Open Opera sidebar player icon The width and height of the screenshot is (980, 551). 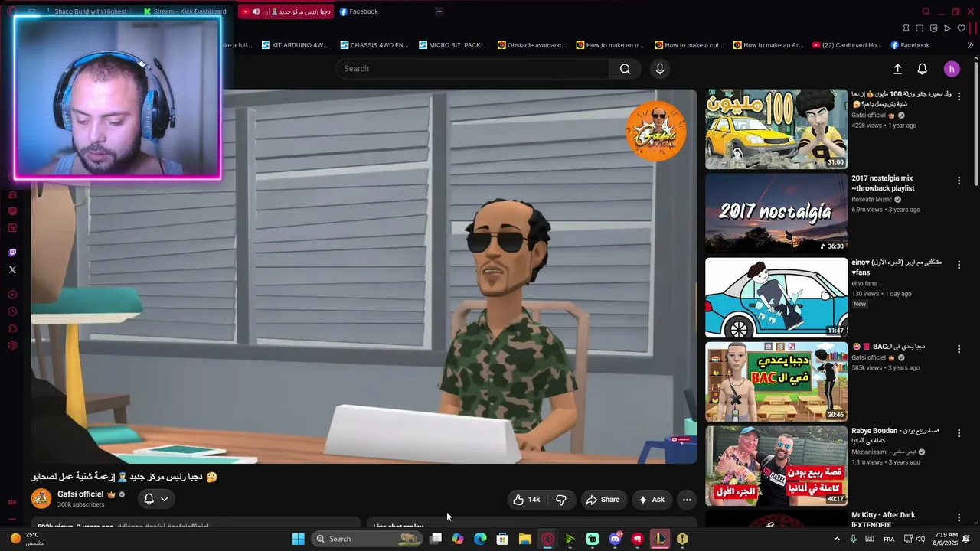12,295
